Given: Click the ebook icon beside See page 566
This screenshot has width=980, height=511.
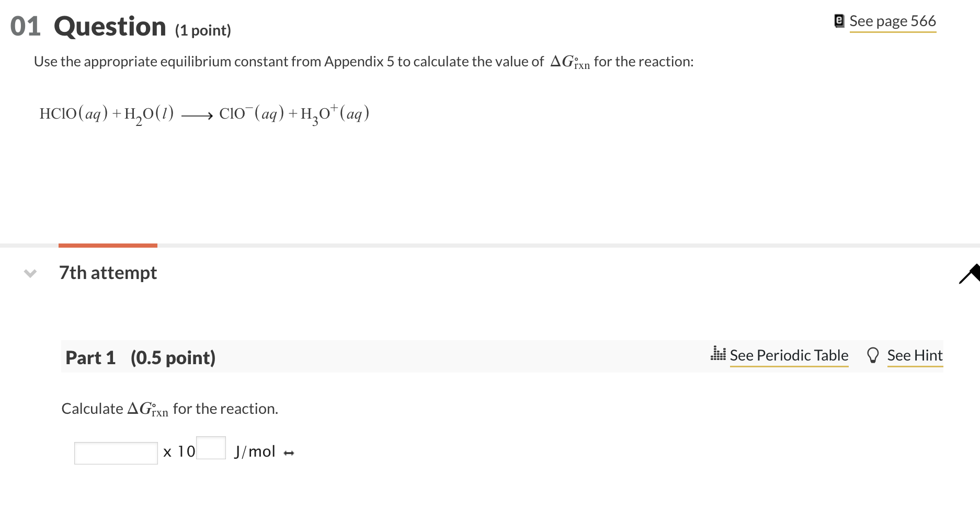Looking at the screenshot, I should 840,20.
